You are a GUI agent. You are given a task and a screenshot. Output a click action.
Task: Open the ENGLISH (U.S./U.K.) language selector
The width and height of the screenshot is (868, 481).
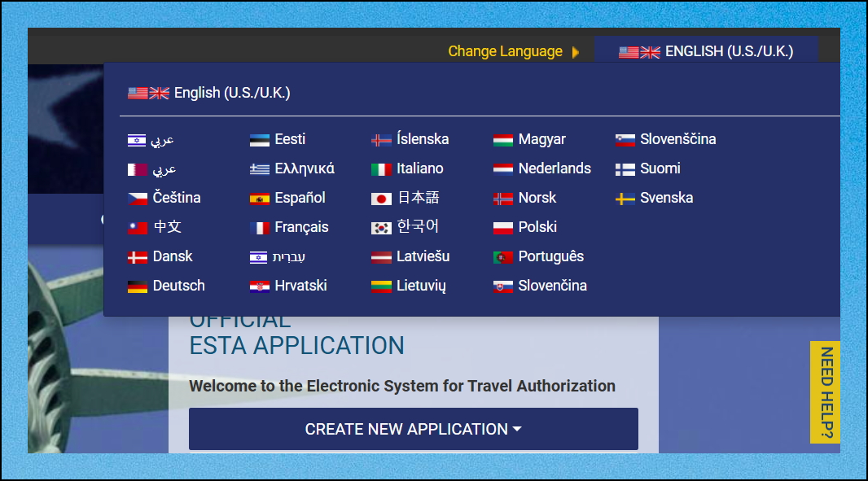click(706, 51)
